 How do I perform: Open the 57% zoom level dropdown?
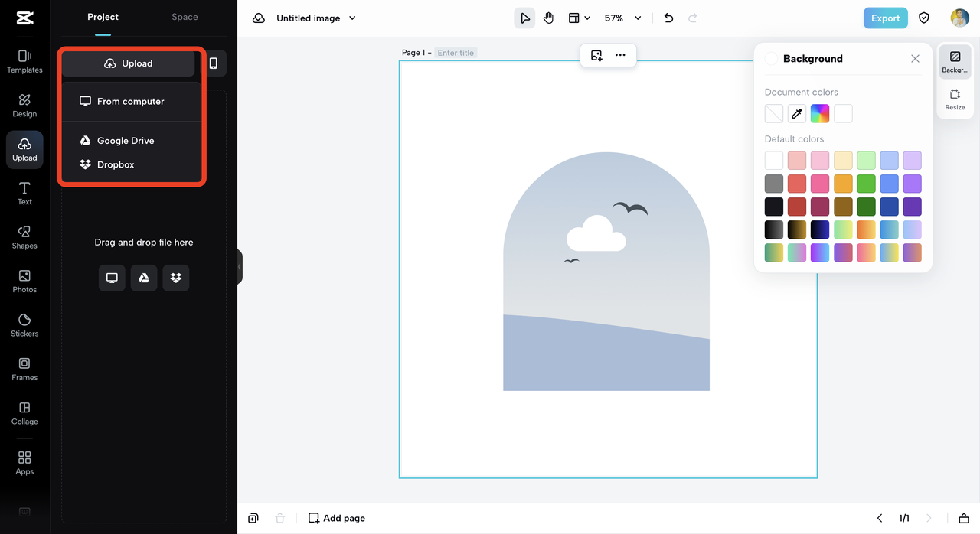click(622, 18)
